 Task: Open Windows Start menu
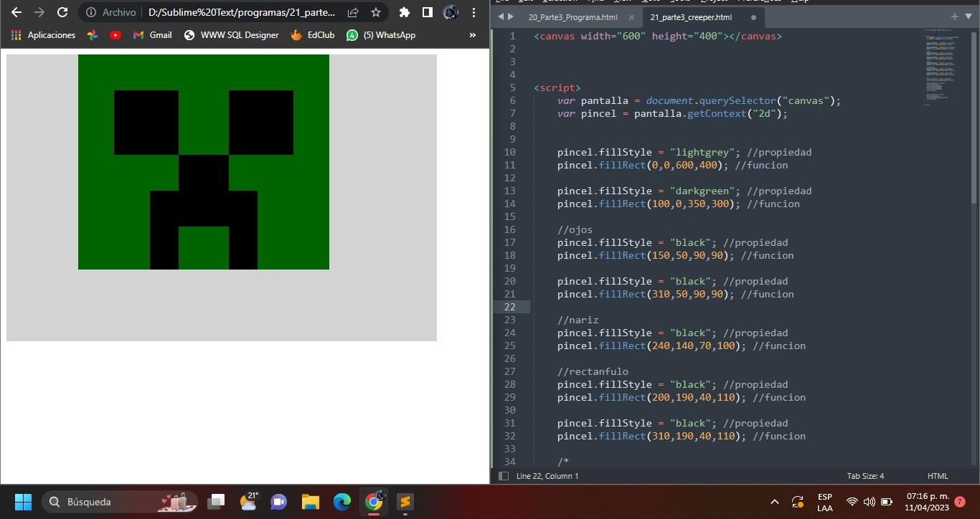coord(23,502)
